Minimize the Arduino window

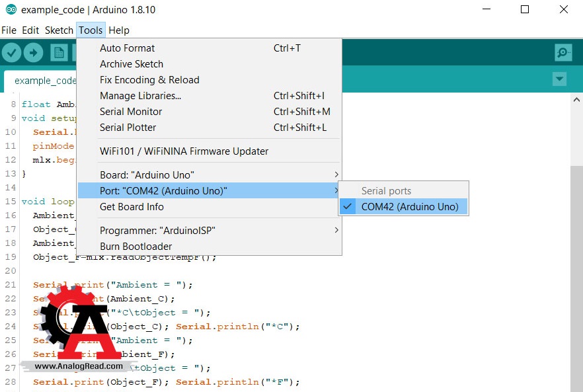click(486, 9)
